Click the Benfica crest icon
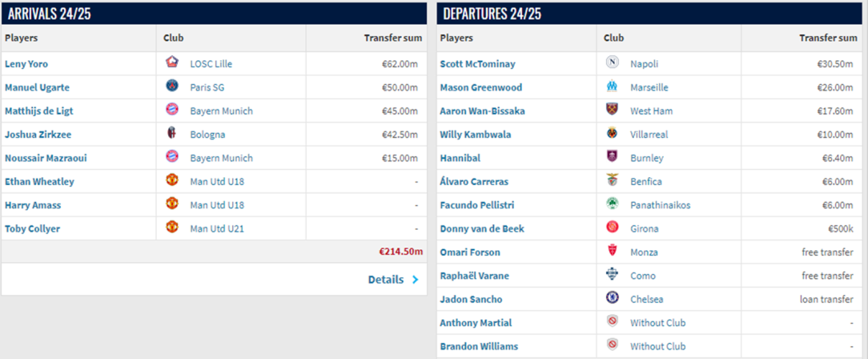This screenshot has width=868, height=359. click(612, 181)
